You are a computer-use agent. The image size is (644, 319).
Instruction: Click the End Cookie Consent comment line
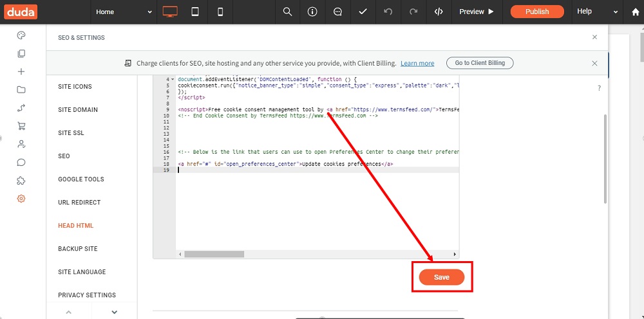pyautogui.click(x=278, y=116)
